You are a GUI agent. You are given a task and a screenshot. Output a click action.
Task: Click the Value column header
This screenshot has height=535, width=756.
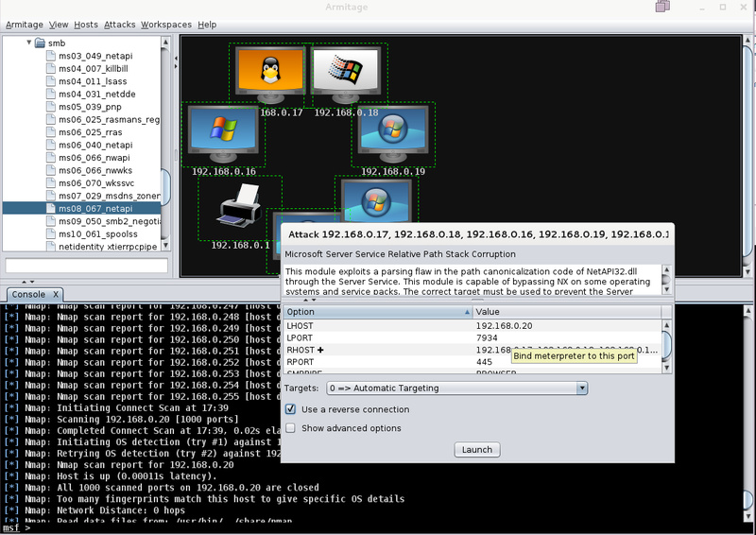click(567, 312)
